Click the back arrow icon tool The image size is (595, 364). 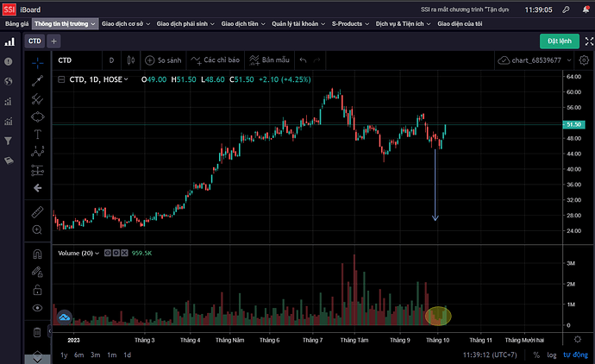tap(37, 188)
